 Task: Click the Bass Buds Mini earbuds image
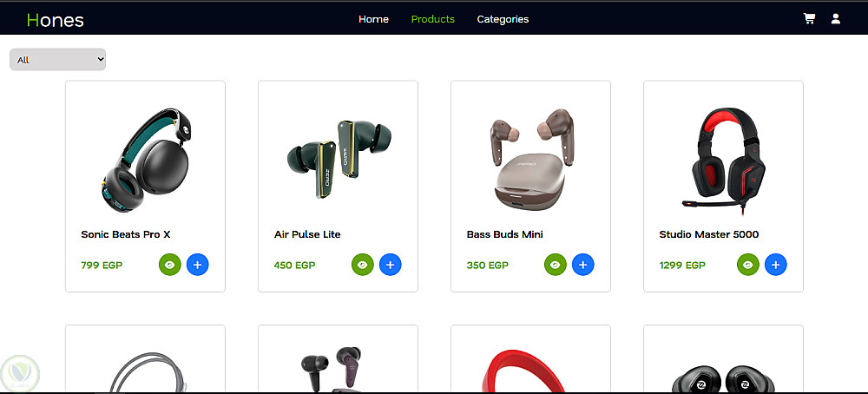click(x=531, y=160)
